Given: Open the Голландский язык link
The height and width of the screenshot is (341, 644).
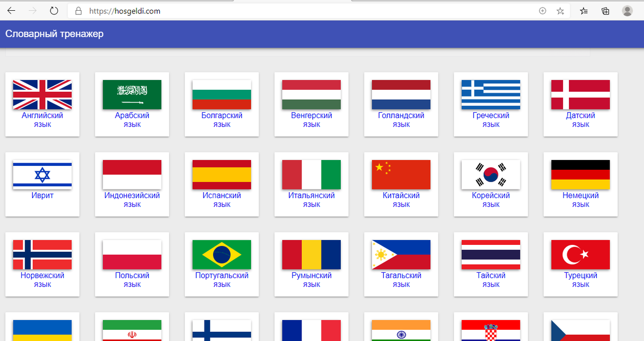Looking at the screenshot, I should (401, 120).
